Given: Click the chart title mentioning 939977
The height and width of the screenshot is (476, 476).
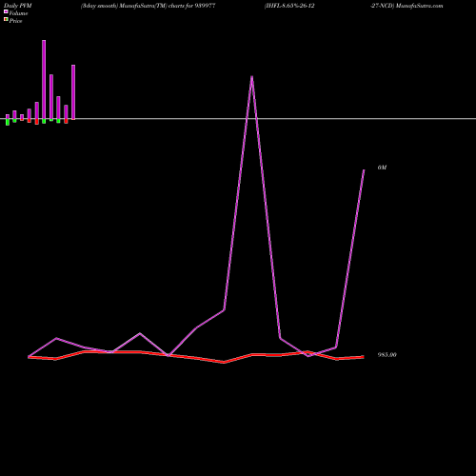Looking at the screenshot, I should [149, 6].
